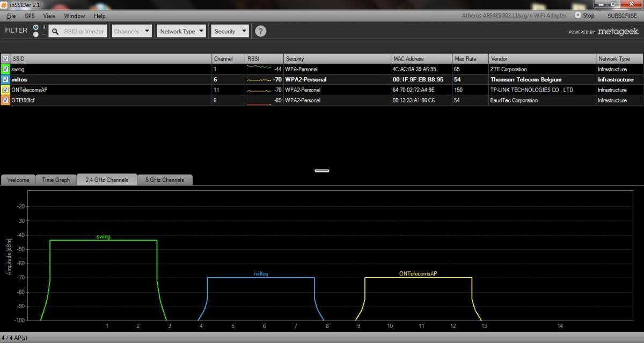
Task: Click the ZTE Corporation vendor cell
Action: coord(508,69)
